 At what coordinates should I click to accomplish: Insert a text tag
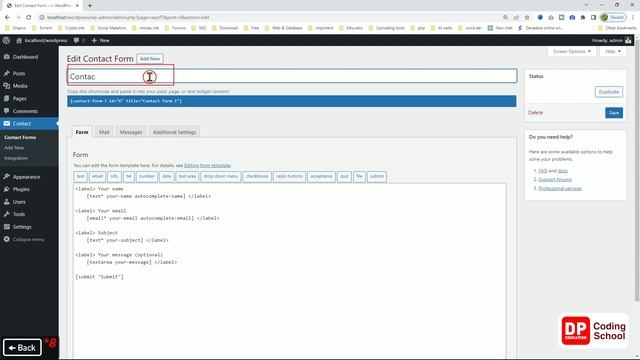point(80,176)
